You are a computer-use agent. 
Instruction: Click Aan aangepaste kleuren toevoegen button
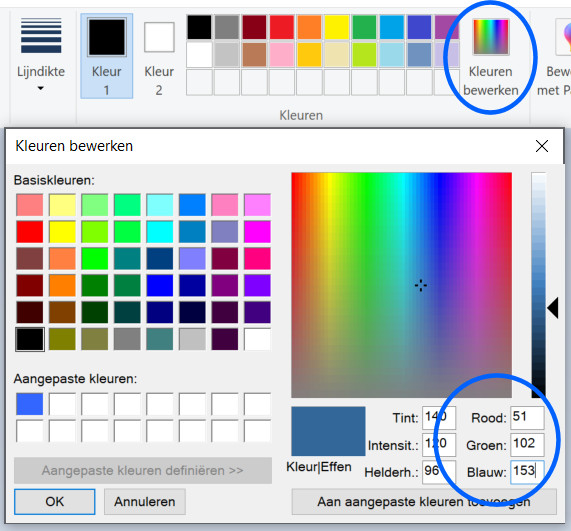tap(424, 502)
